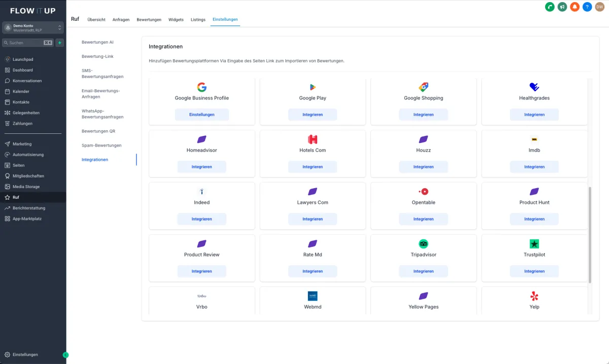609x364 pixels.
Task: Click Integrieren for Homeadvisor
Action: pos(202,167)
